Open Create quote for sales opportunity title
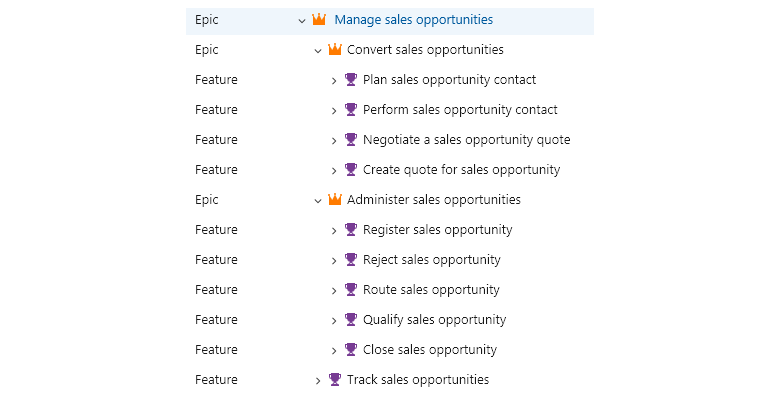 tap(462, 170)
